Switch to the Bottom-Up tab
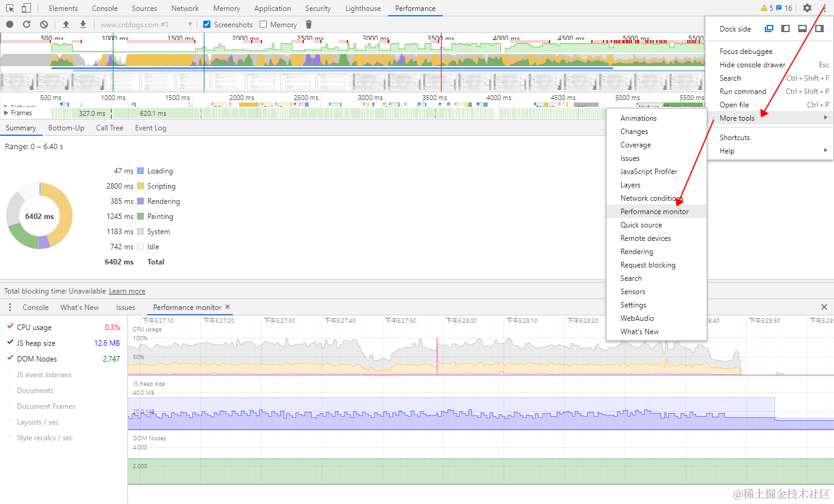Screen dimensions: 834x504 (x=66, y=128)
